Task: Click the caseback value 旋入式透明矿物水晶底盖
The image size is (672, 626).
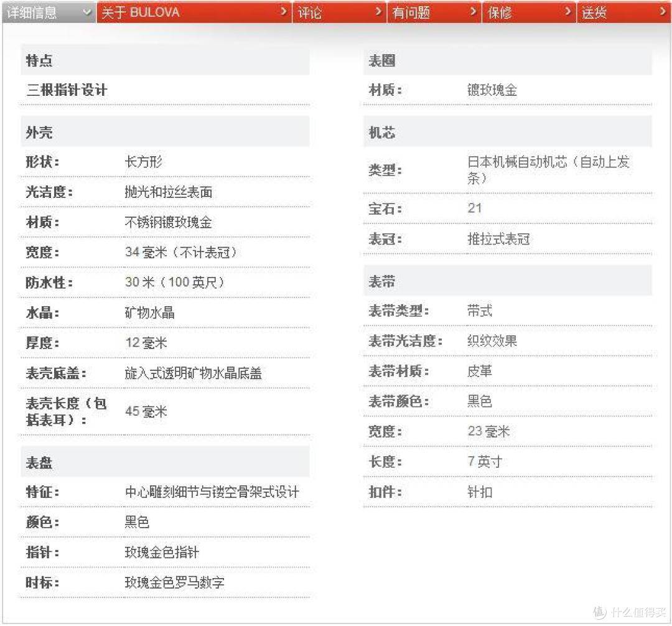Action: point(194,373)
